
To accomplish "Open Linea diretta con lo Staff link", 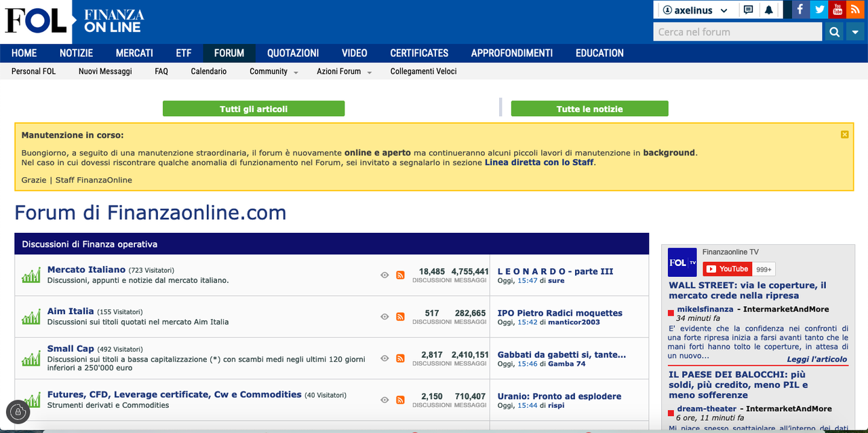I will pyautogui.click(x=539, y=162).
